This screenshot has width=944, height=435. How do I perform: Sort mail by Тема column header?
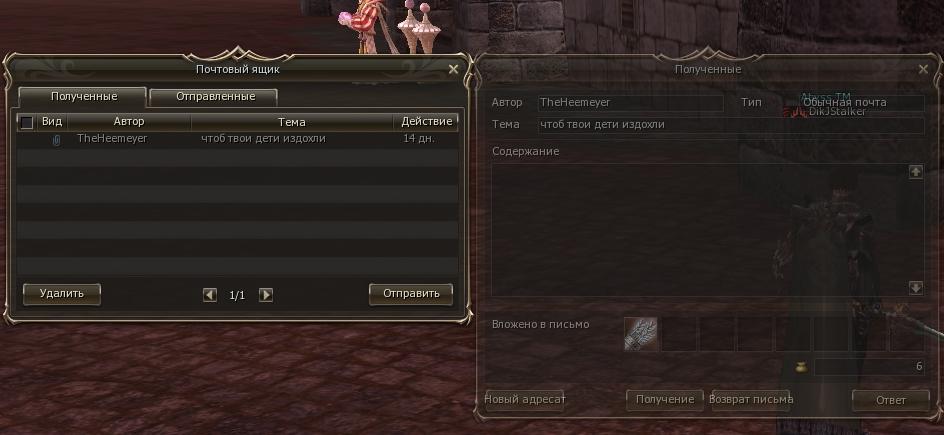[x=292, y=122]
